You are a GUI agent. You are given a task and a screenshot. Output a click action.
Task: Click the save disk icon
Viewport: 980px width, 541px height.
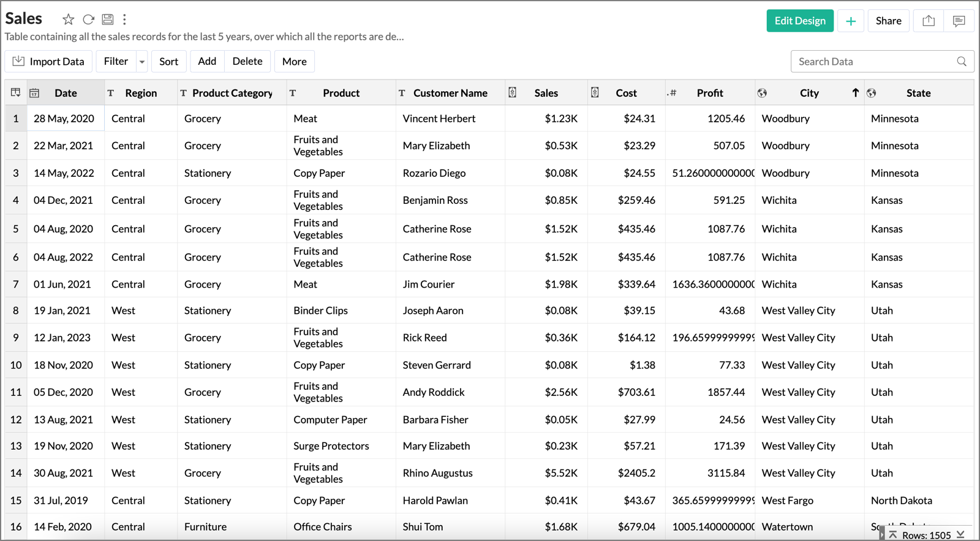[108, 20]
